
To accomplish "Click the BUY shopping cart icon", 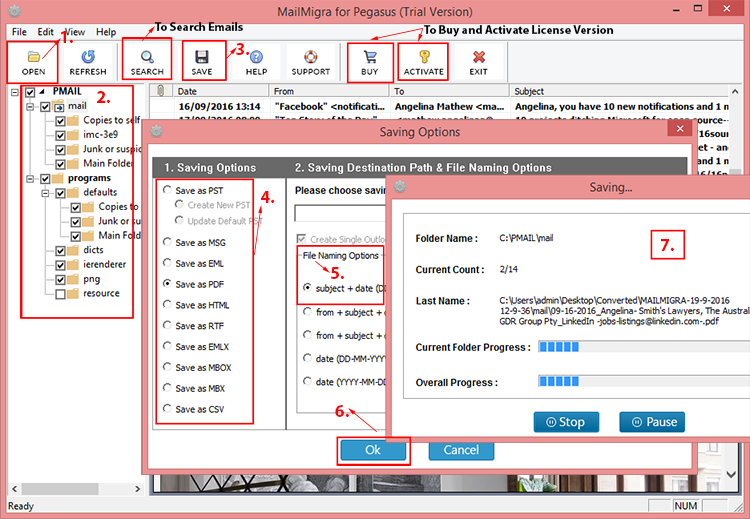I will [x=370, y=62].
